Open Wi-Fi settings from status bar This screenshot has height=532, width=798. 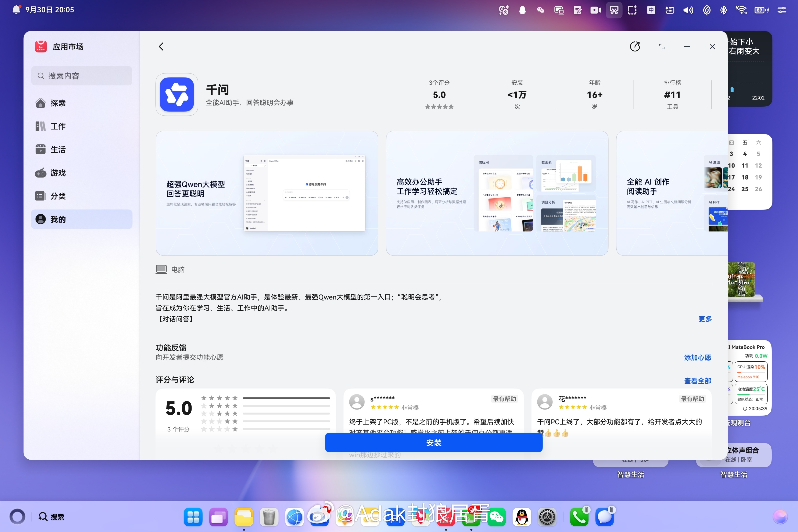coord(742,10)
